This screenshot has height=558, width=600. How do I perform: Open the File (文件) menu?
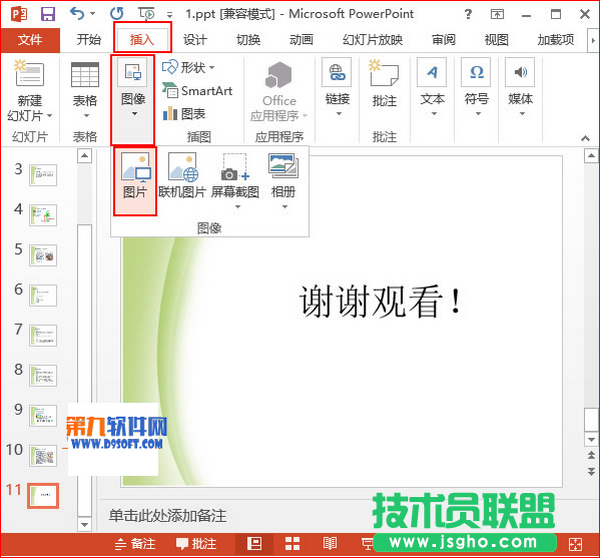30,39
